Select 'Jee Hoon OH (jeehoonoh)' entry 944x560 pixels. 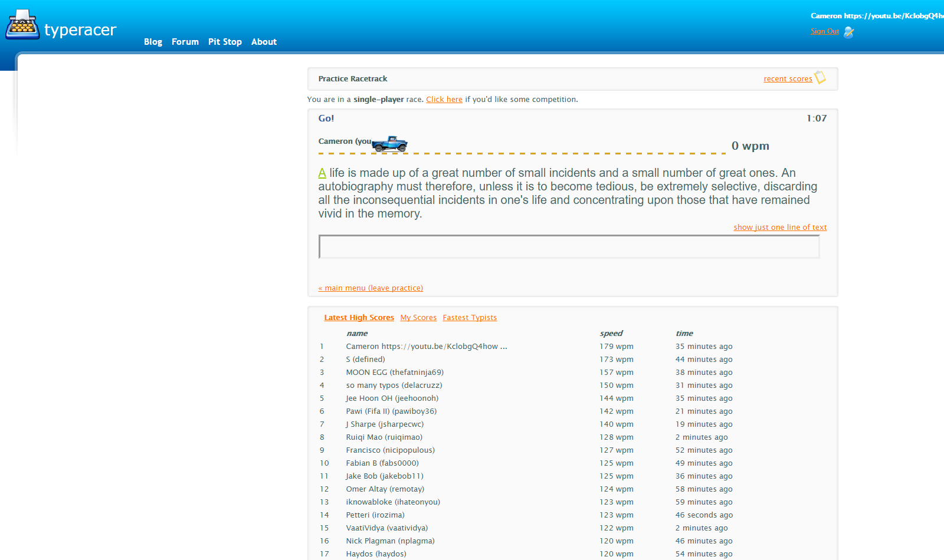coord(392,398)
